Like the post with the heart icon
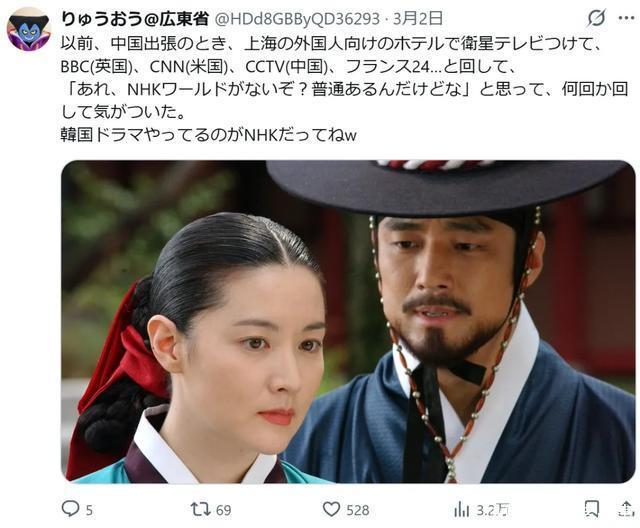The height and width of the screenshot is (528, 640). 331,509
